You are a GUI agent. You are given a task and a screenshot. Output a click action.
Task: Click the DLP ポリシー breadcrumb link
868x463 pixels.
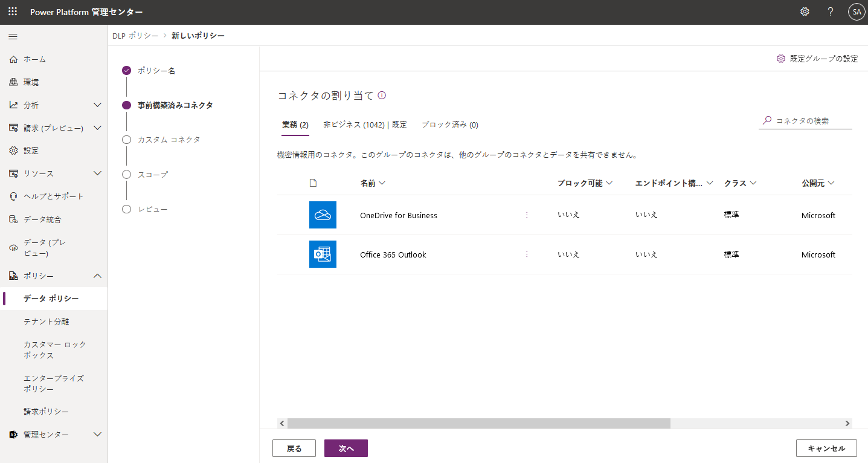point(136,36)
